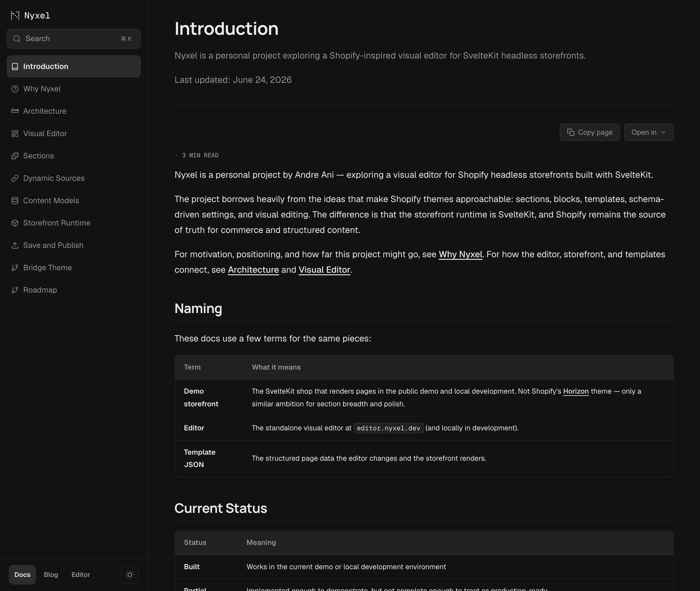The height and width of the screenshot is (591, 700).
Task: Click the Introduction book icon
Action: (x=15, y=66)
